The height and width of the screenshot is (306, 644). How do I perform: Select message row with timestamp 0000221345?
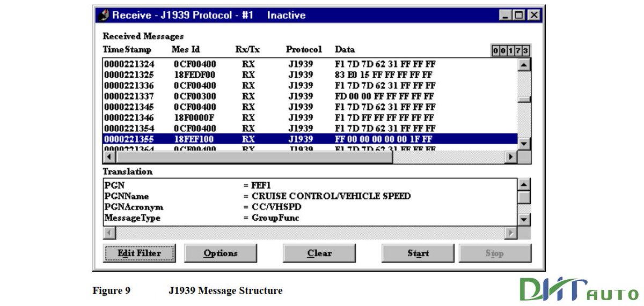click(x=310, y=107)
